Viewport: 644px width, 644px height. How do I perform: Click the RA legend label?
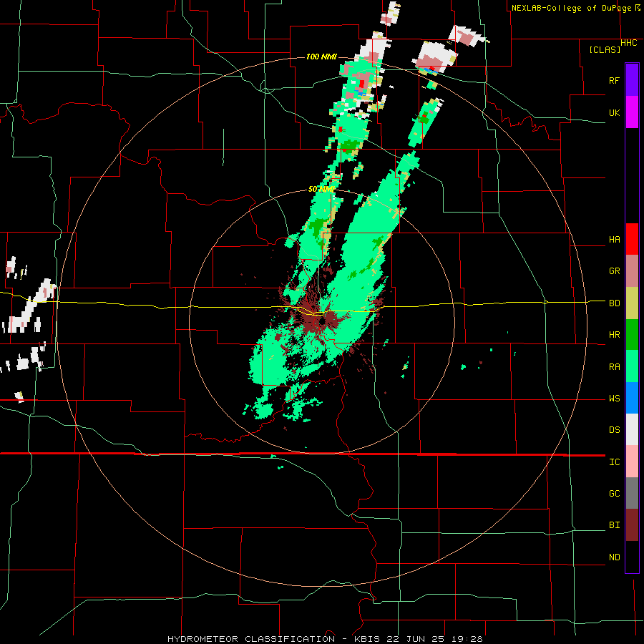614,367
